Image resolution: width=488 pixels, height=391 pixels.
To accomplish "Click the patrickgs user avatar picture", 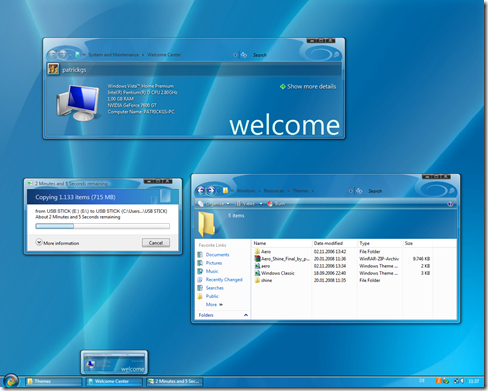I will 53,69.
